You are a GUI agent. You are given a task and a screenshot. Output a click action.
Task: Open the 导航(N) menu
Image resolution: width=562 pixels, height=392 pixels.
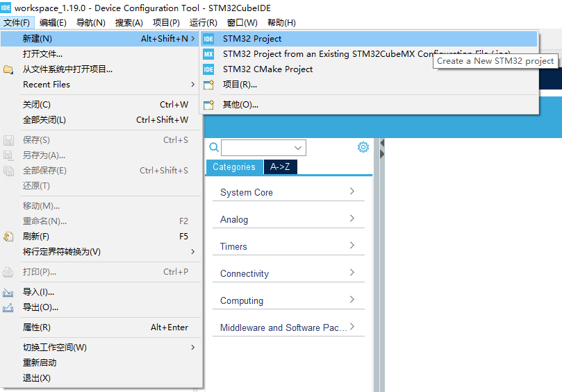[91, 23]
